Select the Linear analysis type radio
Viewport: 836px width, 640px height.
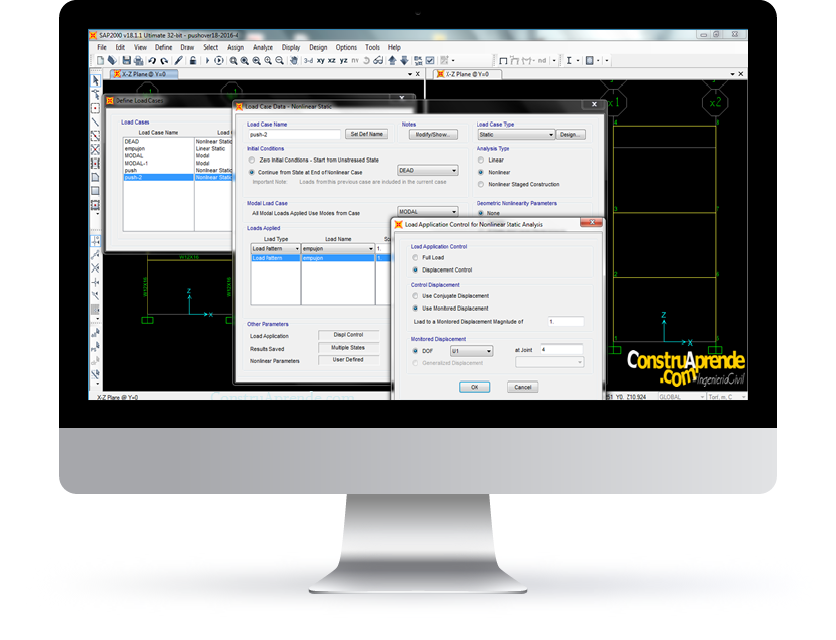[x=481, y=160]
